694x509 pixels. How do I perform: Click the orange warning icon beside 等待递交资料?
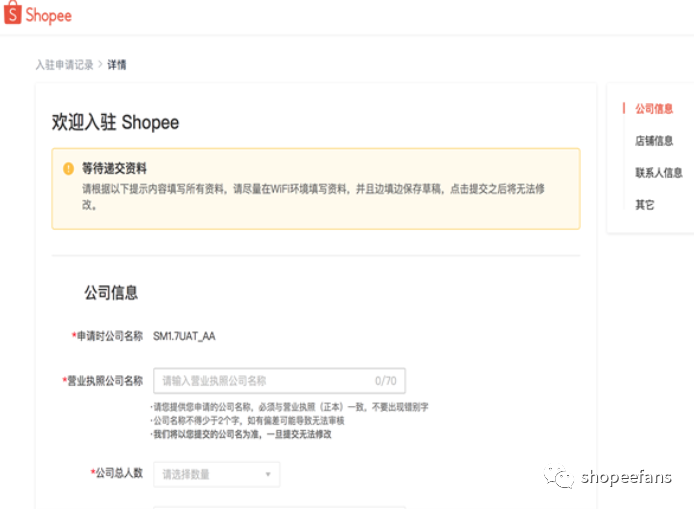coord(69,169)
